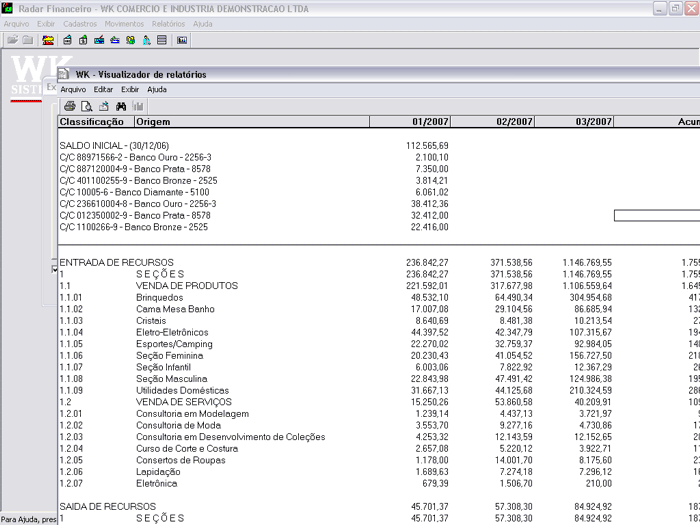Open print preview with the magnifier page icon
Viewport: 700px width, 525px height.
87,106
